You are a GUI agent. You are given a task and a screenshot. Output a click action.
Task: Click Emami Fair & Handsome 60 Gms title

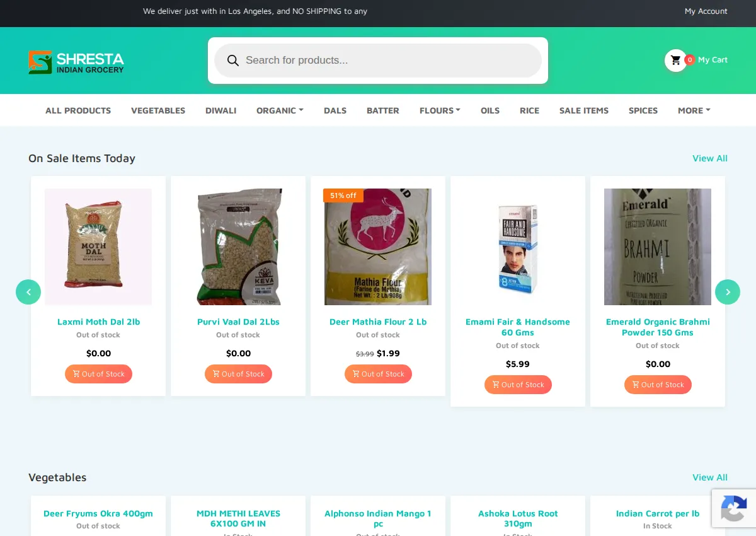click(518, 327)
